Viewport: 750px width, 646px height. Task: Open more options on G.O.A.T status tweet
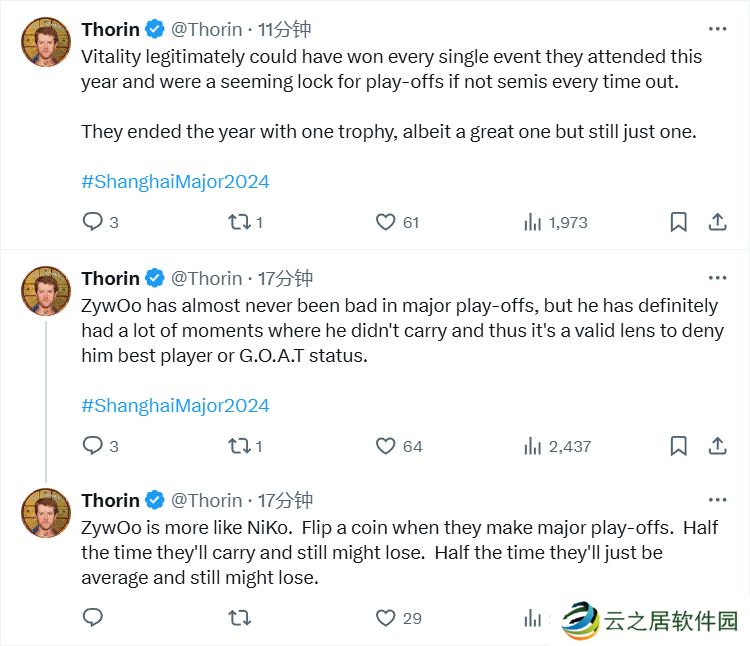(717, 278)
